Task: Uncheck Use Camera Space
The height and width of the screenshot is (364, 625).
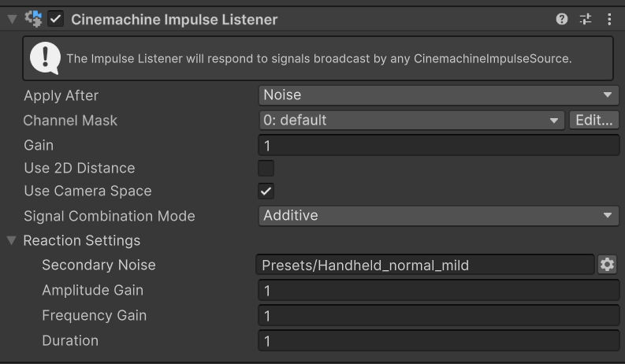Action: click(x=266, y=191)
